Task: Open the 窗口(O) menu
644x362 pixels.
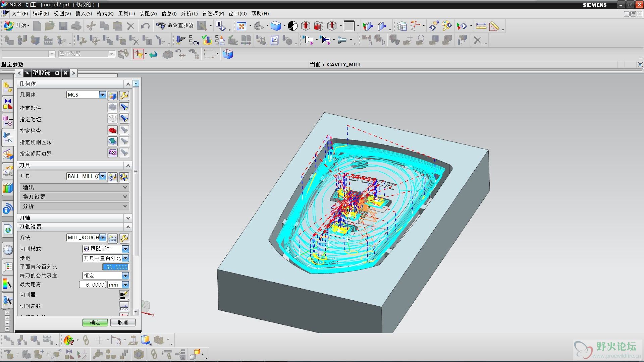Action: click(237, 13)
